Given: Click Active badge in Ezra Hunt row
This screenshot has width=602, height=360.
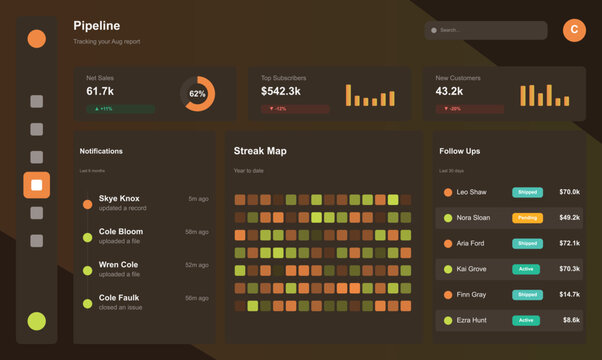Looking at the screenshot, I should 526,320.
